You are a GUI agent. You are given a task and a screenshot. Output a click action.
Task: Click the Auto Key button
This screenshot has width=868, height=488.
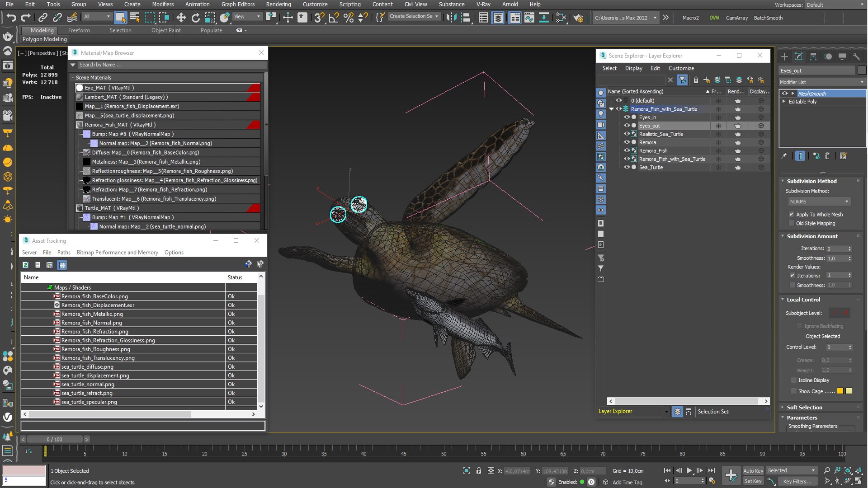(753, 471)
